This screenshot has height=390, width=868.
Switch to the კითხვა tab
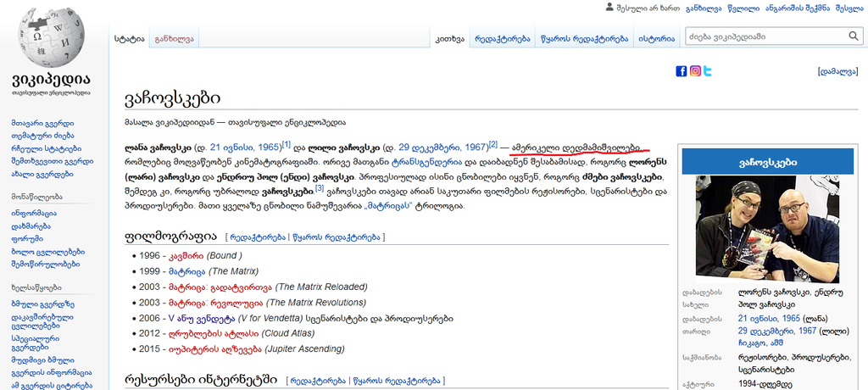point(449,39)
